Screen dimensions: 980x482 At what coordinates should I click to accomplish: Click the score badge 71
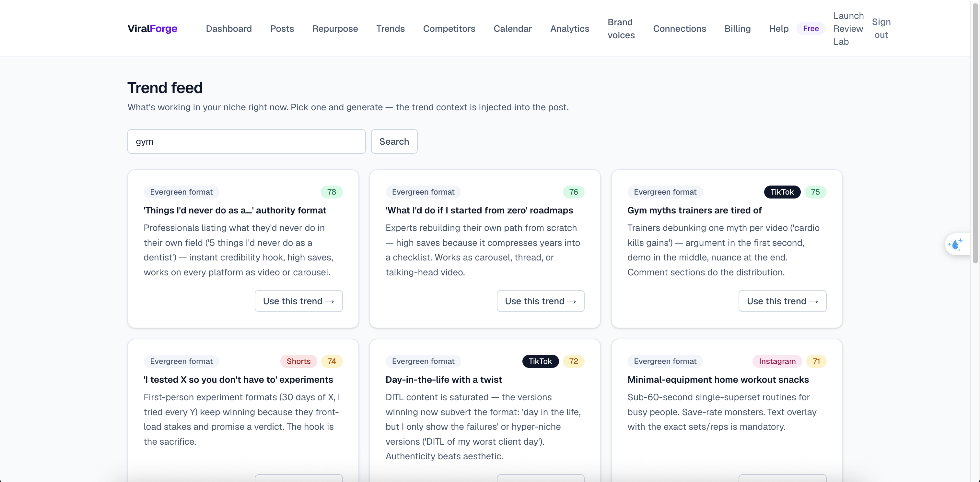tap(816, 361)
